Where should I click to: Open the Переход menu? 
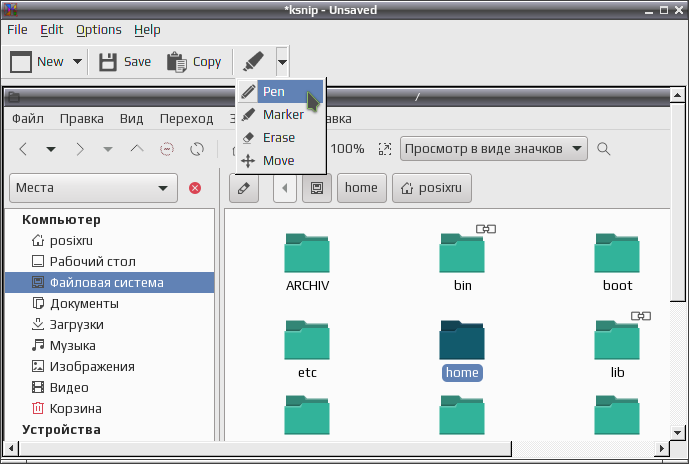(x=186, y=119)
